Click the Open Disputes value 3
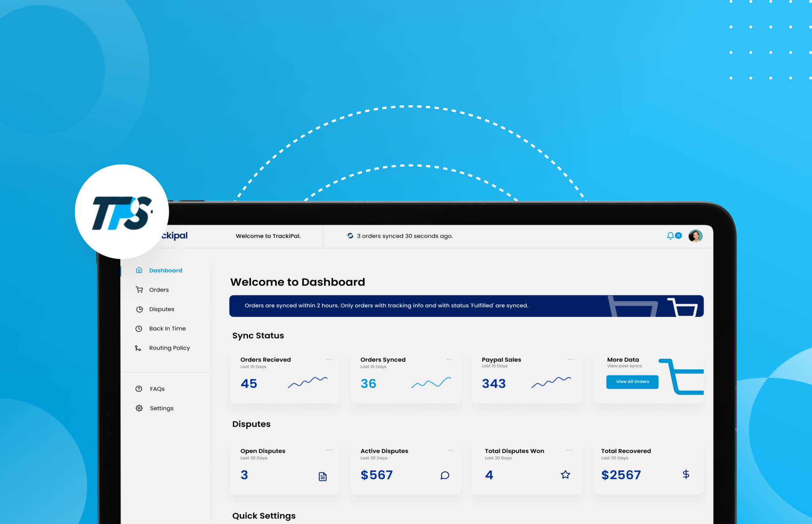 coord(244,475)
